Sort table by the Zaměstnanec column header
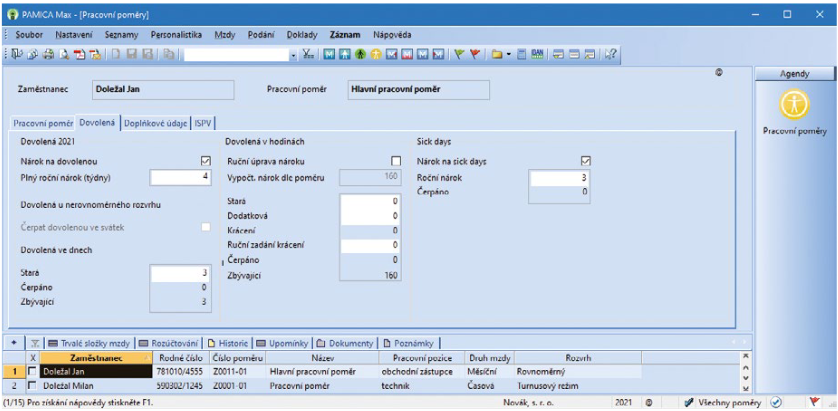 click(96, 357)
